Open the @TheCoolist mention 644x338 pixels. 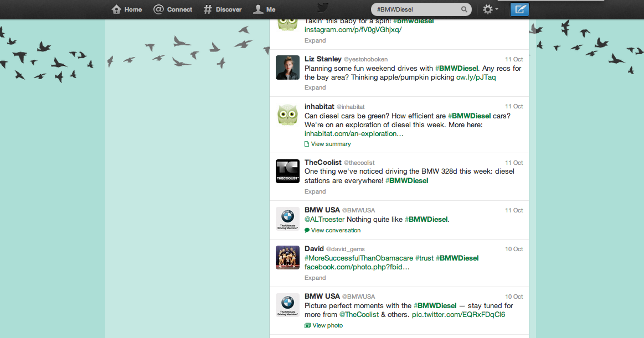point(359,315)
